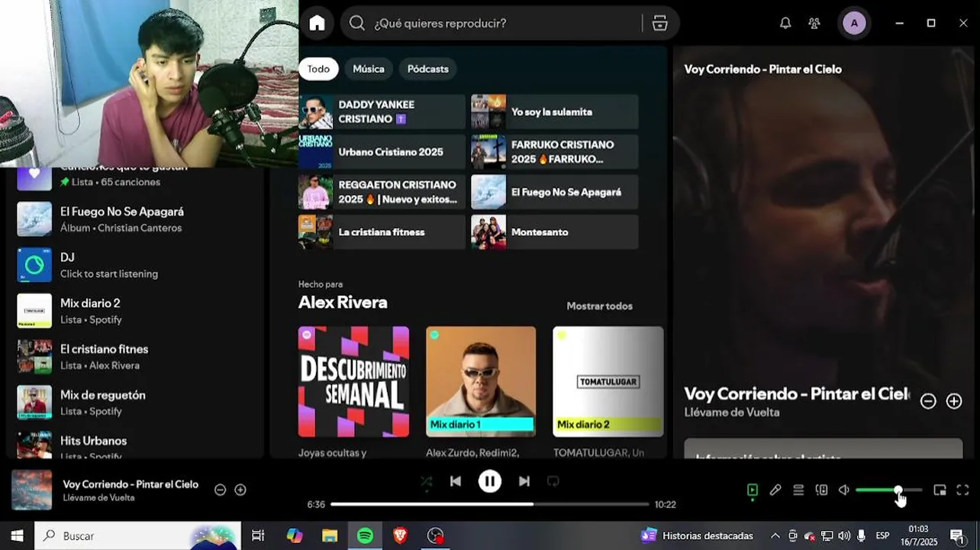Click Llévame de Vuelta in Now Playing panel

(x=732, y=412)
